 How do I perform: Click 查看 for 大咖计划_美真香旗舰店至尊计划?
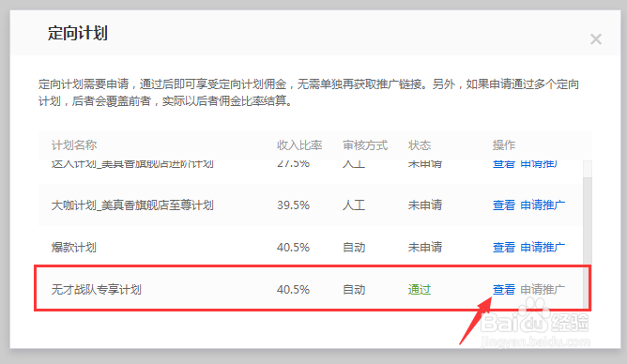(504, 205)
